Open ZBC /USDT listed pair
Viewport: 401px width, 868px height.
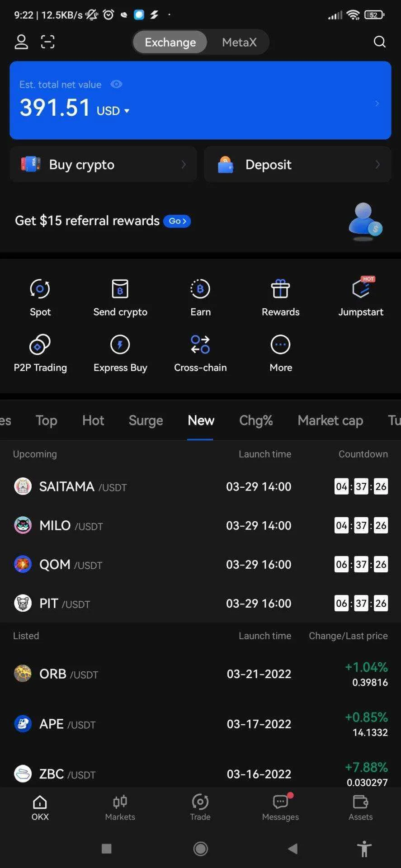click(x=200, y=769)
